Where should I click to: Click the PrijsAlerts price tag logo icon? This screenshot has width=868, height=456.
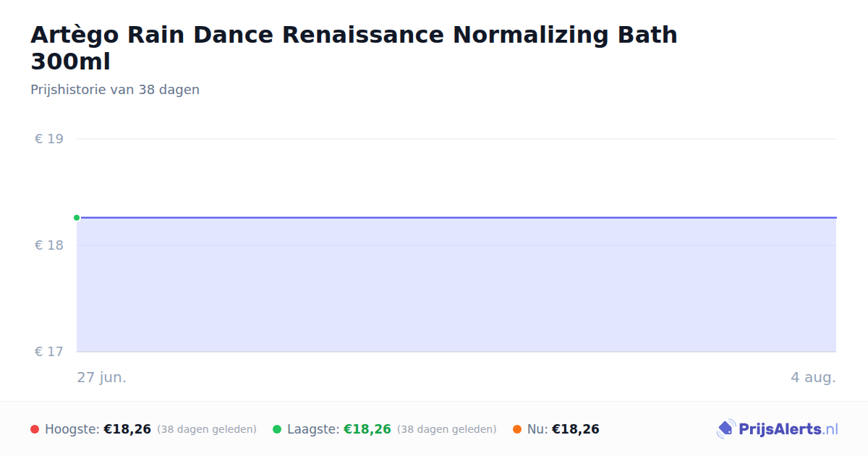click(x=726, y=429)
